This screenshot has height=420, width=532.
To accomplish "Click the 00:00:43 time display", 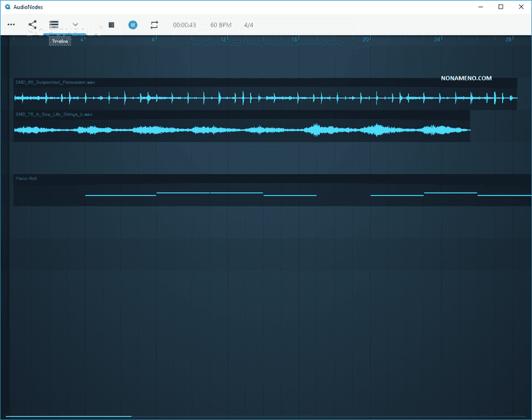I will pyautogui.click(x=184, y=25).
